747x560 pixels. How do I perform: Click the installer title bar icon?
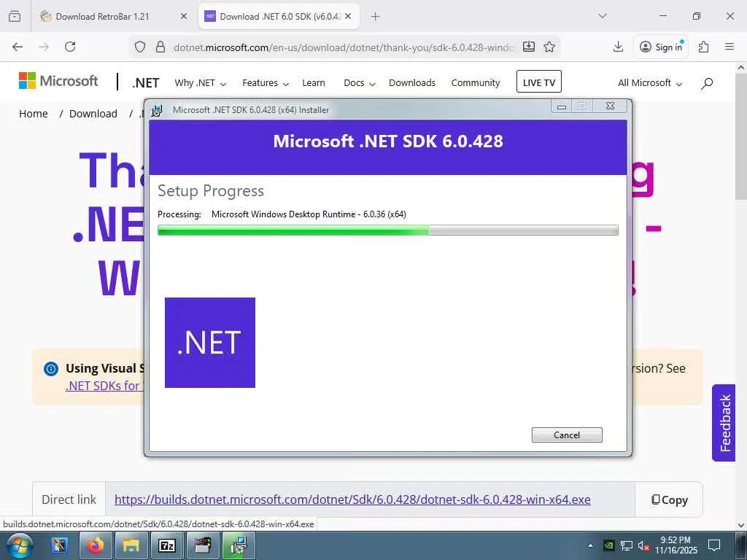[x=157, y=111]
